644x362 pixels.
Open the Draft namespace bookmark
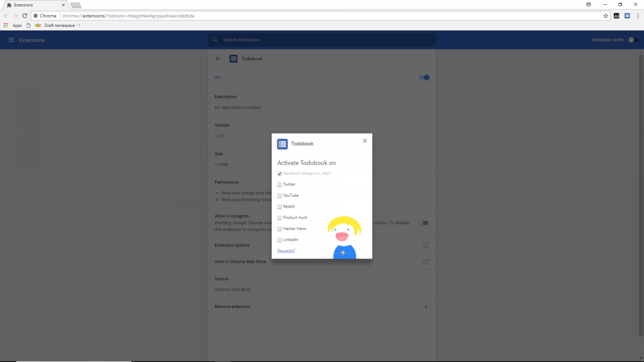[x=57, y=25]
